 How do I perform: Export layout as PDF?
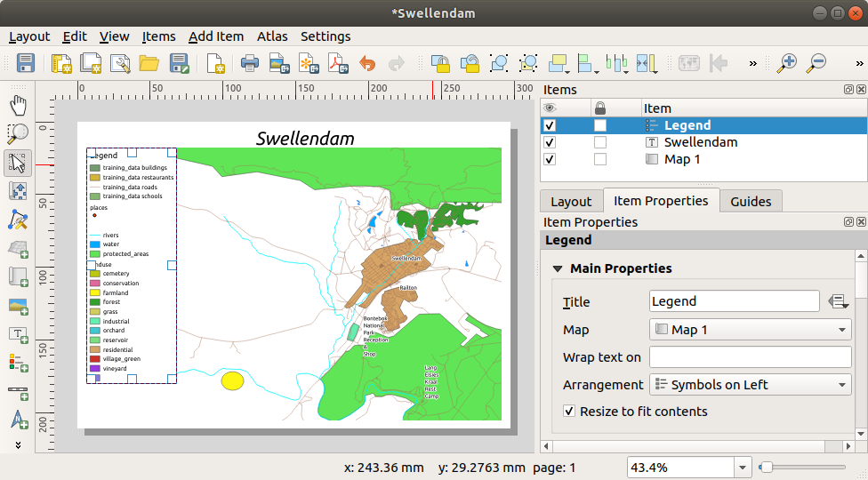tap(337, 63)
